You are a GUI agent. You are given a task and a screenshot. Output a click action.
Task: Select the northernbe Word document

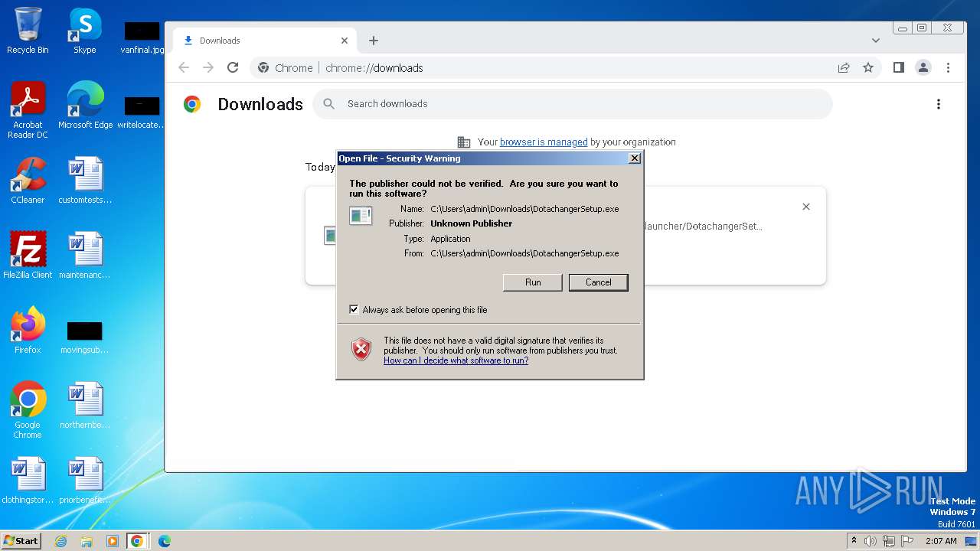coord(85,406)
